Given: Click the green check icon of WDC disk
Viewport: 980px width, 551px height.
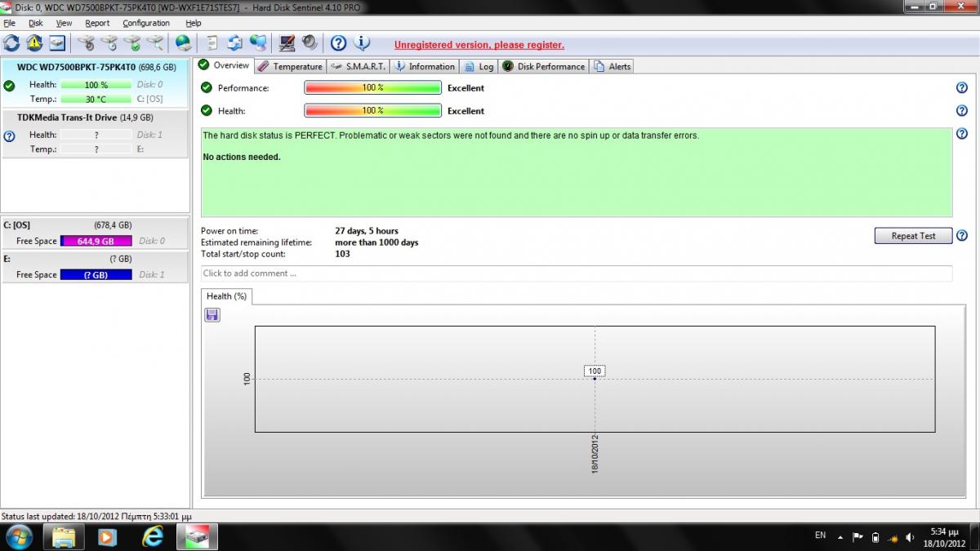Looking at the screenshot, I should click(9, 85).
